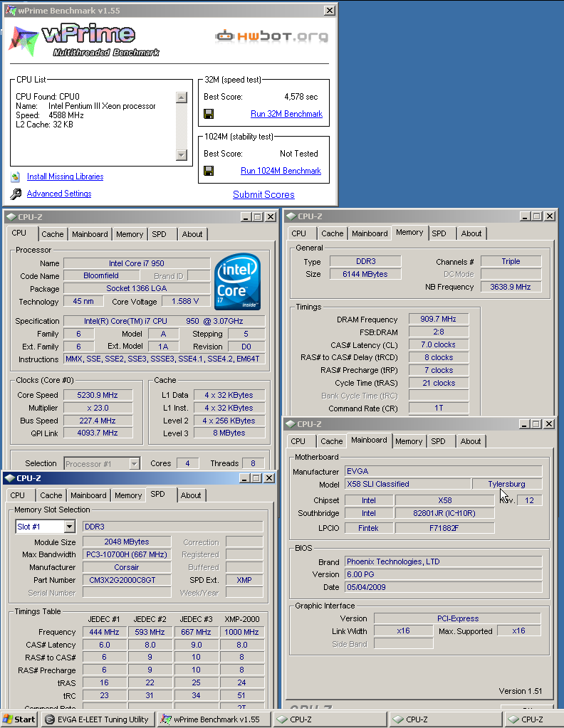Screen dimensions: 564x728
Task: Open Advanced Settings link
Action: click(59, 194)
